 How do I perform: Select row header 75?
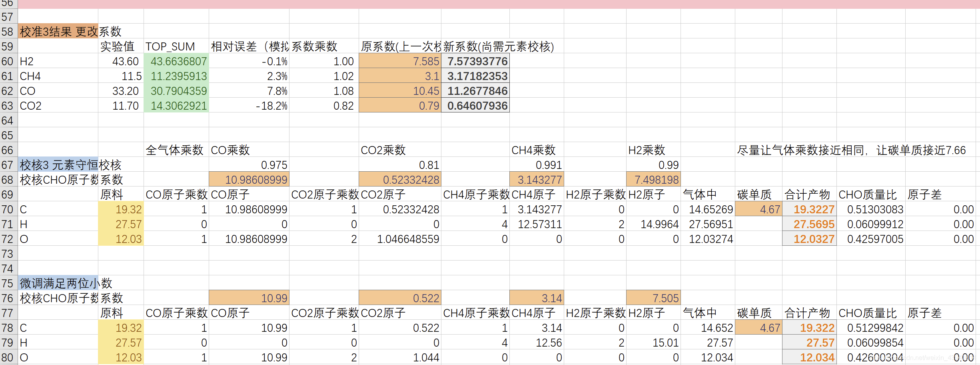(8, 283)
